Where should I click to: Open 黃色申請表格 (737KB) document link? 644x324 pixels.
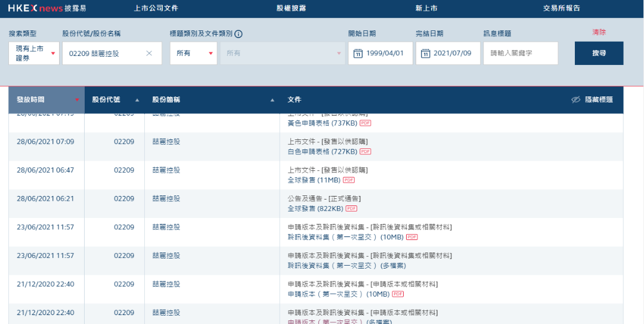[x=323, y=123]
